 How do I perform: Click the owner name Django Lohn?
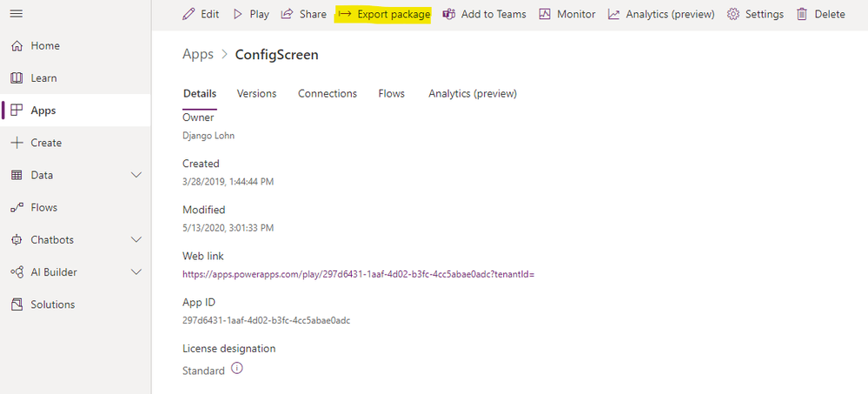point(209,135)
